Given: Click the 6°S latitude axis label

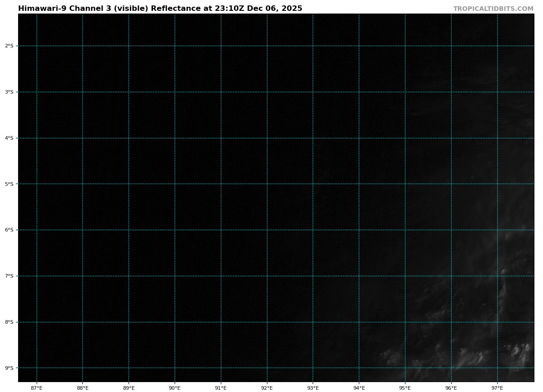Looking at the screenshot, I should [9, 230].
